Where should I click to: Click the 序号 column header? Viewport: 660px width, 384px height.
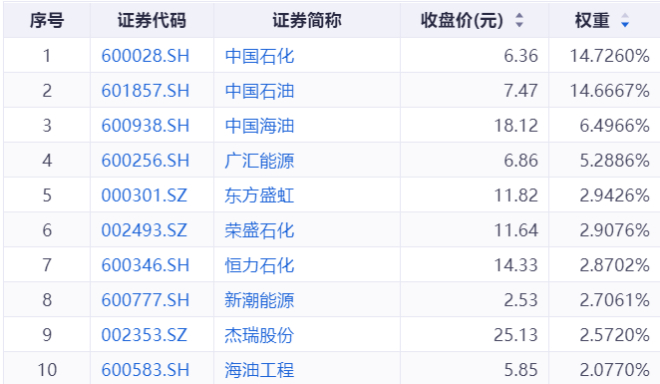[x=47, y=20]
